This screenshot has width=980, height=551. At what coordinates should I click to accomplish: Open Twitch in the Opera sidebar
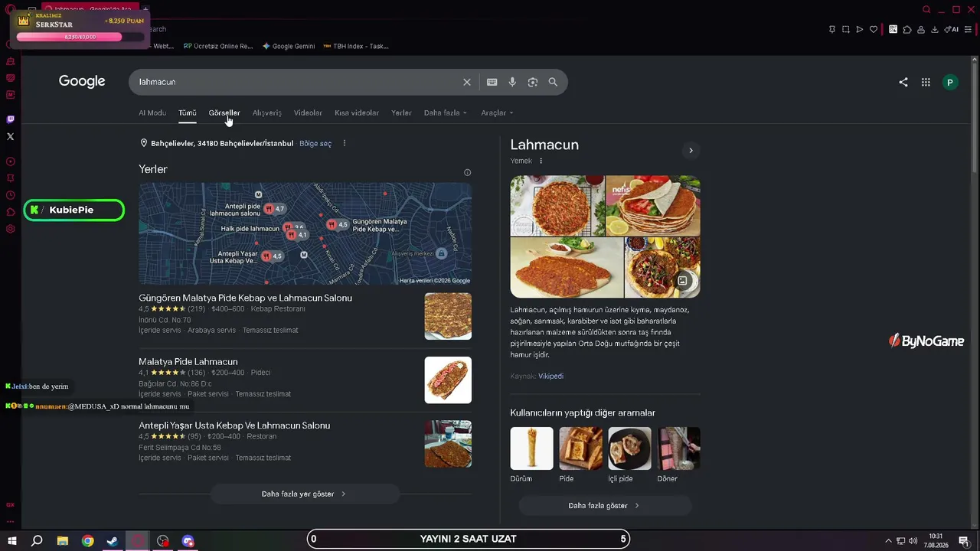coord(10,119)
